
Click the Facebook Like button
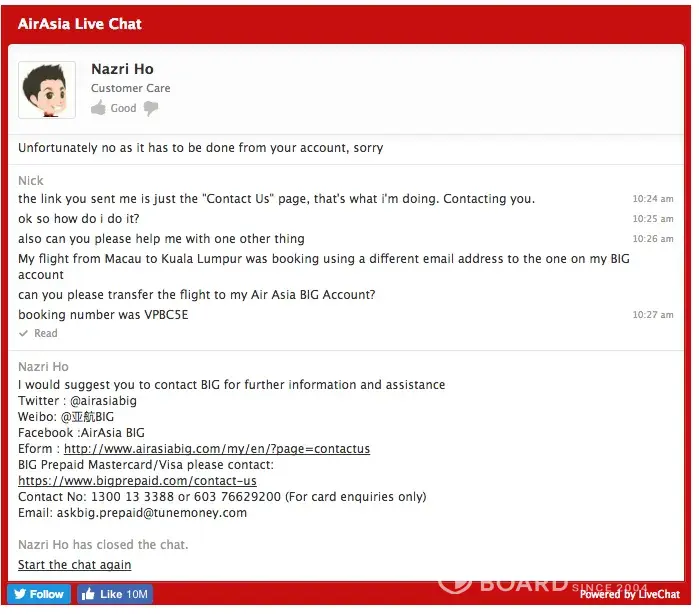[x=115, y=594]
